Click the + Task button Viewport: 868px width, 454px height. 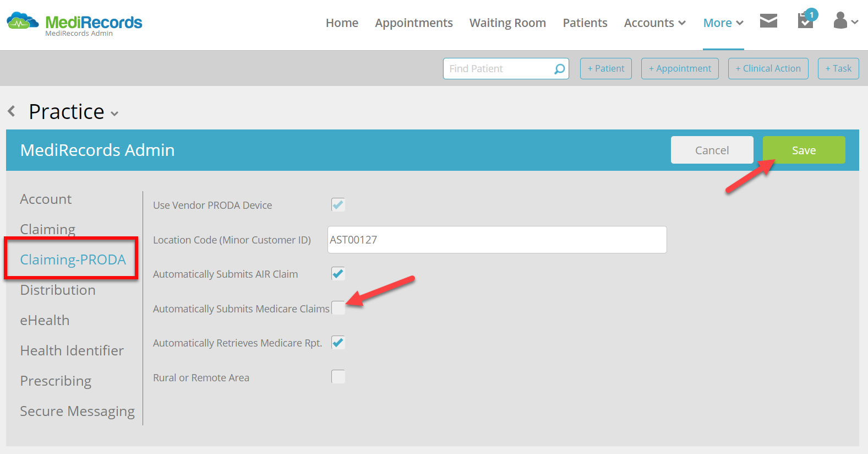point(838,69)
